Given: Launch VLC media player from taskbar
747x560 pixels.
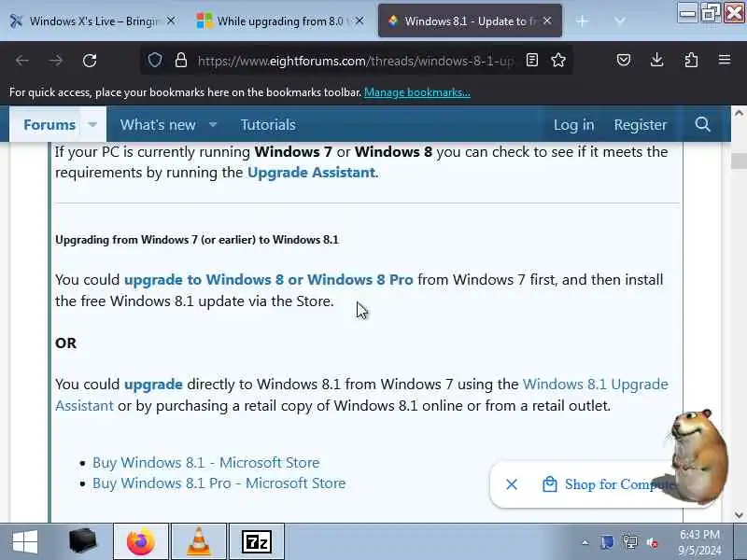Looking at the screenshot, I should (x=199, y=541).
